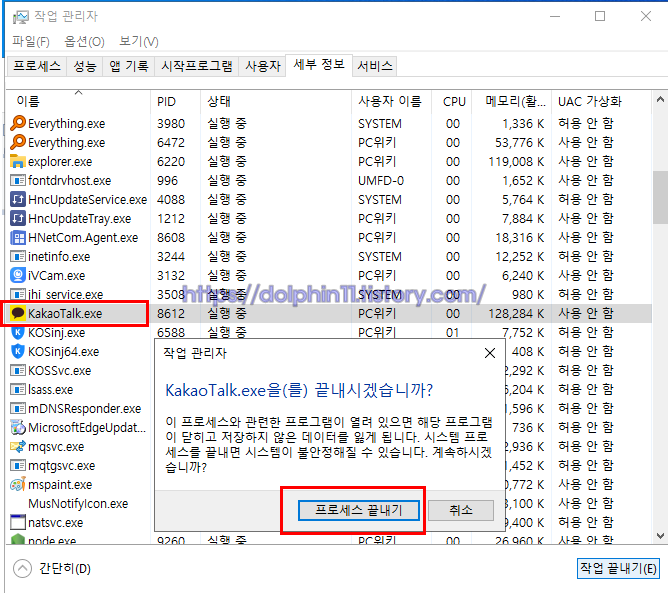Viewport: 668px width, 593px height.
Task: Switch to the 성능 tab
Action: [x=85, y=66]
